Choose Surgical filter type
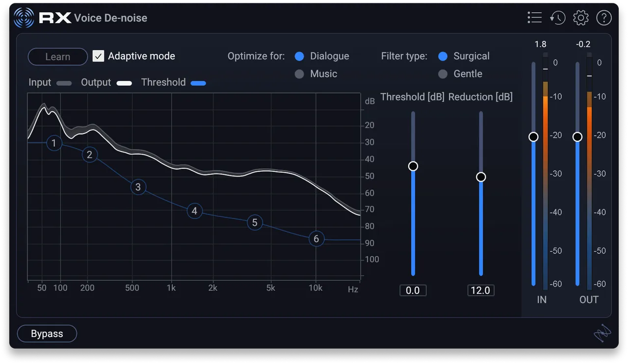 click(443, 56)
